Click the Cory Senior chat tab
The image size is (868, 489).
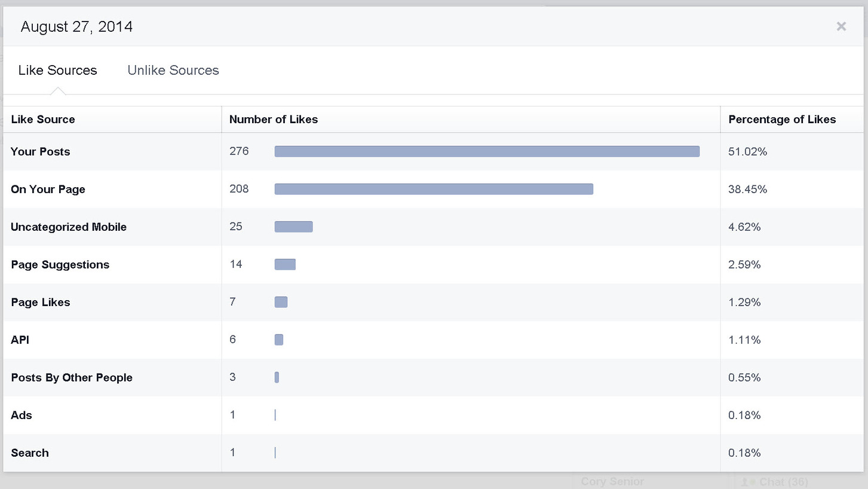[612, 482]
